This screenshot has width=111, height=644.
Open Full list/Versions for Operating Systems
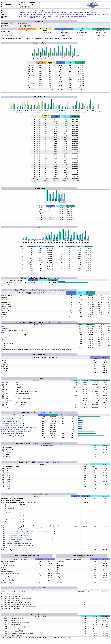[48, 443]
